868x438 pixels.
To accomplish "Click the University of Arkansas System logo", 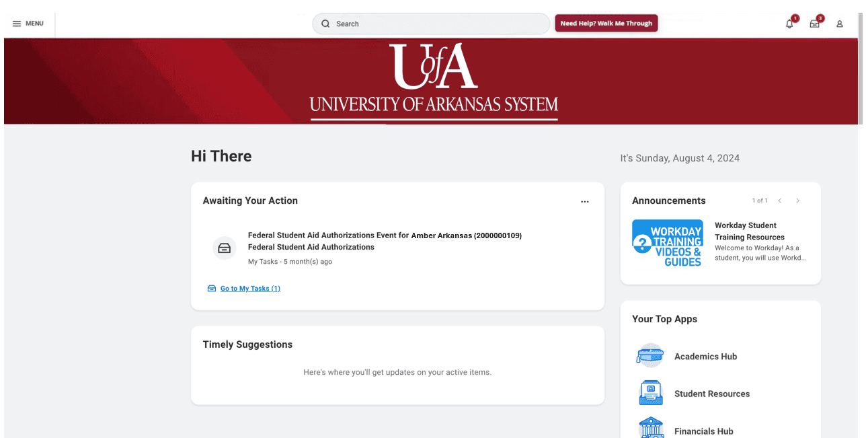I will click(x=434, y=81).
